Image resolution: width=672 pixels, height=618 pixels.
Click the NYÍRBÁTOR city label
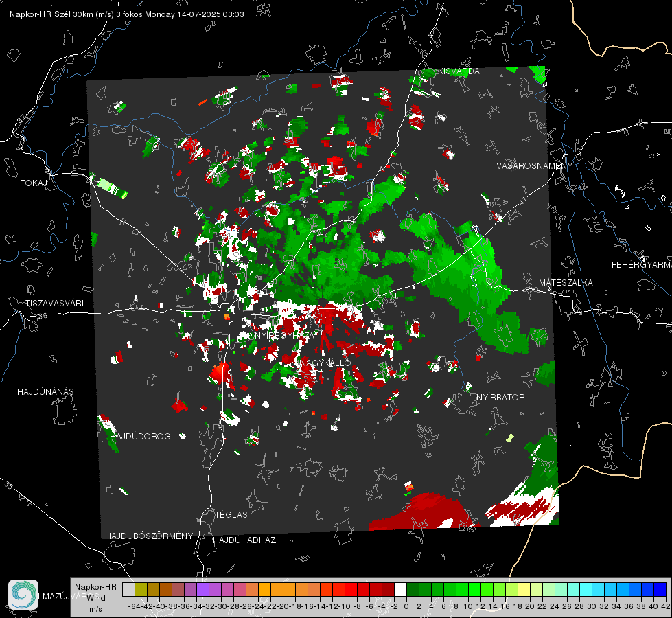click(500, 398)
